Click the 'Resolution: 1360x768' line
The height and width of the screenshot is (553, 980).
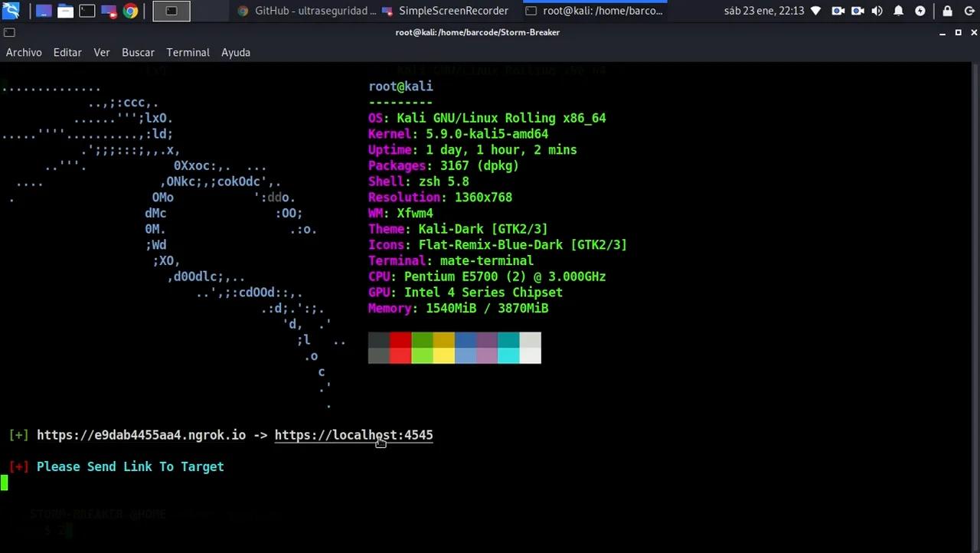click(x=440, y=198)
